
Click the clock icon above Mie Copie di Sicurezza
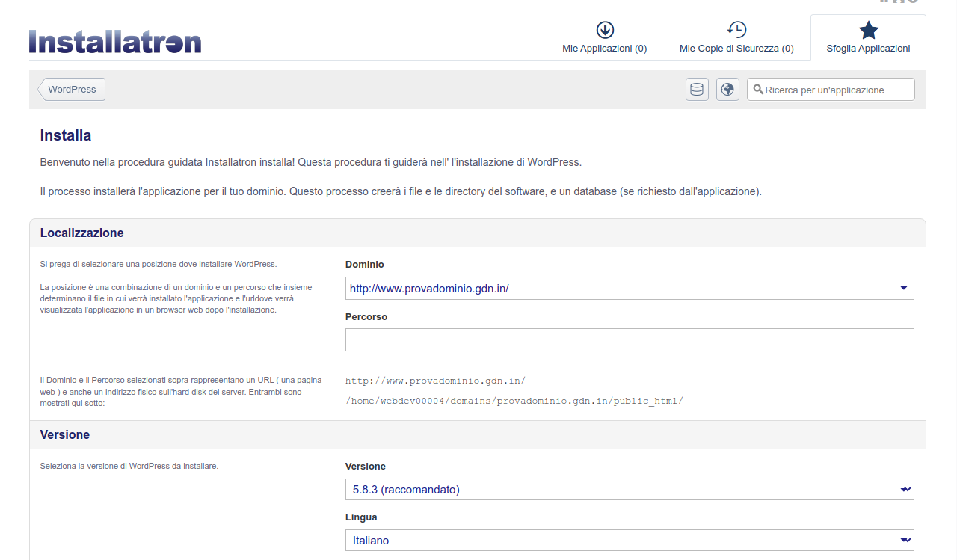pos(736,30)
